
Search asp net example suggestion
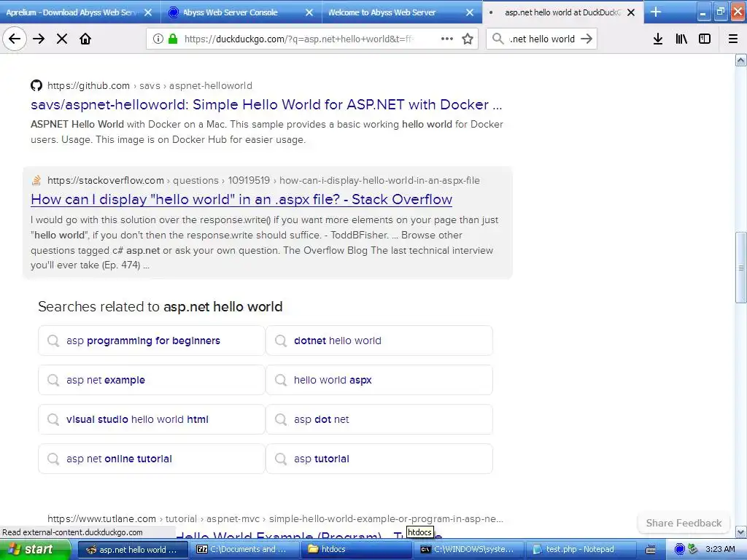[x=151, y=380]
